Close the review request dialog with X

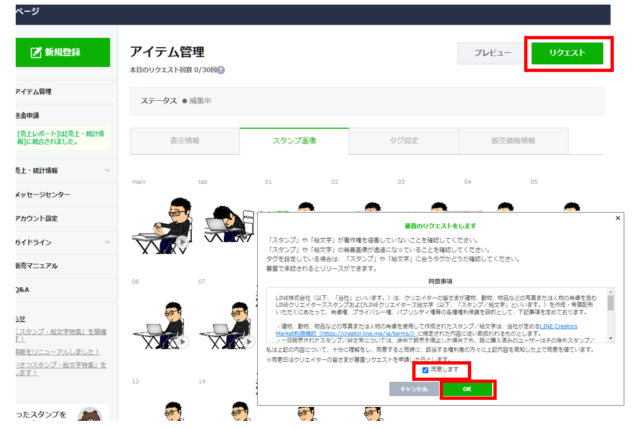pos(618,218)
